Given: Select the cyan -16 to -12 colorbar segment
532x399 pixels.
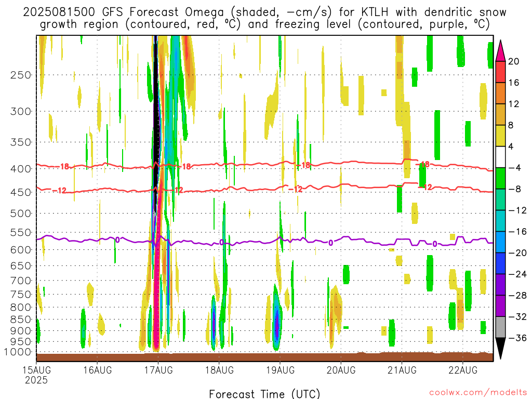Looking at the screenshot, I should click(500, 221).
